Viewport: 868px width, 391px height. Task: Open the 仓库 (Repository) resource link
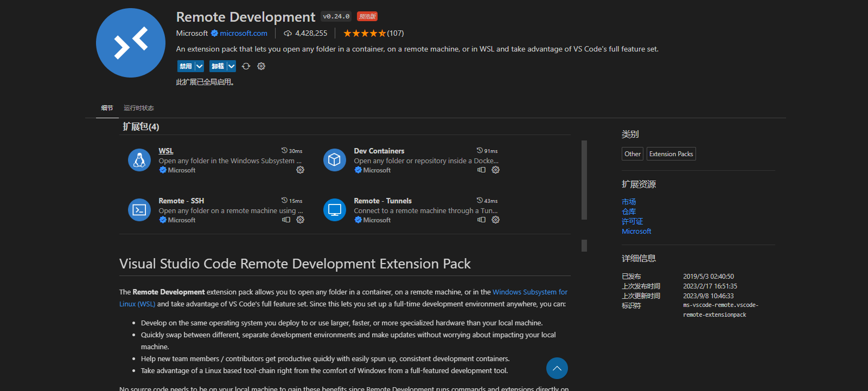[629, 211]
